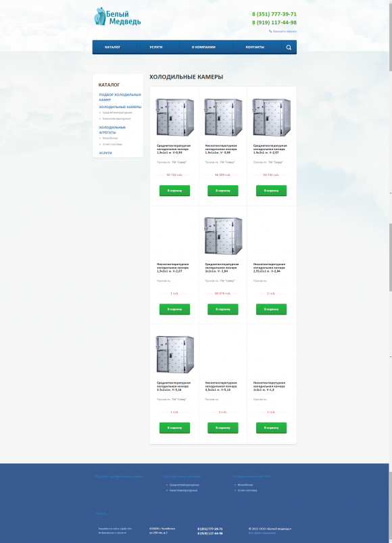This screenshot has width=392, height=543.
Task: Click the search magnifier icon in navbar
Action: coord(289,47)
